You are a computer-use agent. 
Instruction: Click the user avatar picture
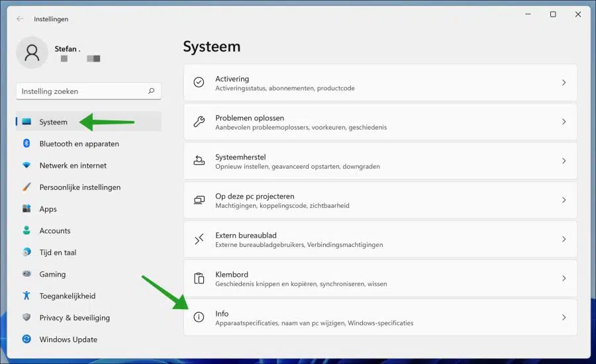point(32,52)
